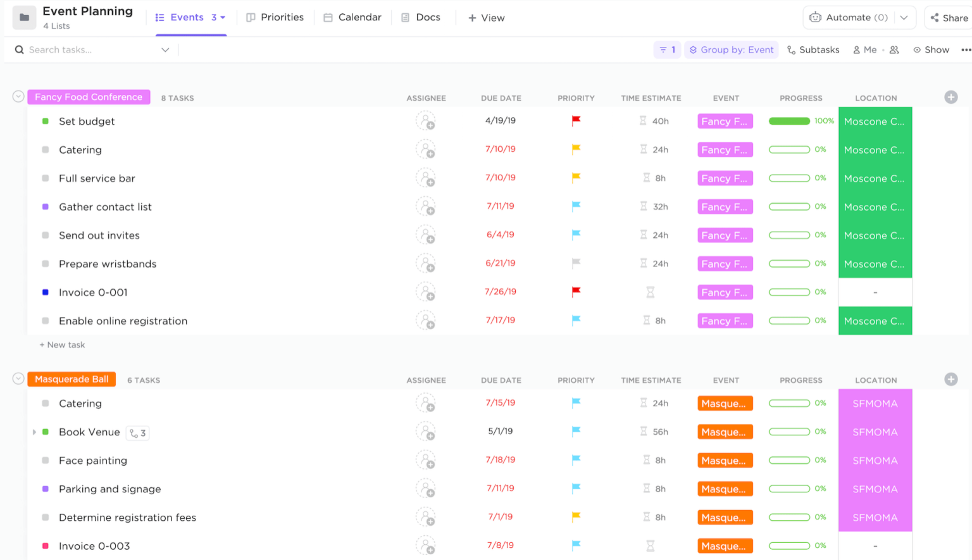The height and width of the screenshot is (560, 972).
Task: Add an assignee to the Catering task
Action: (427, 149)
